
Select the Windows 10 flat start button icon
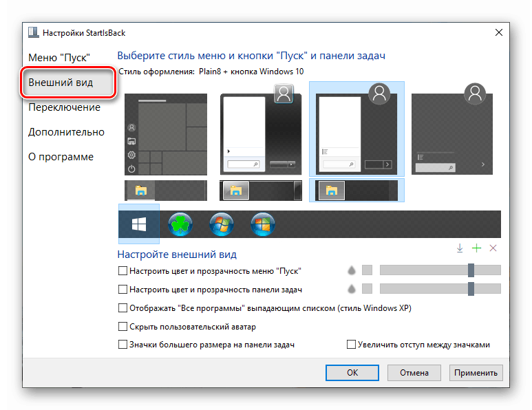[x=139, y=224]
